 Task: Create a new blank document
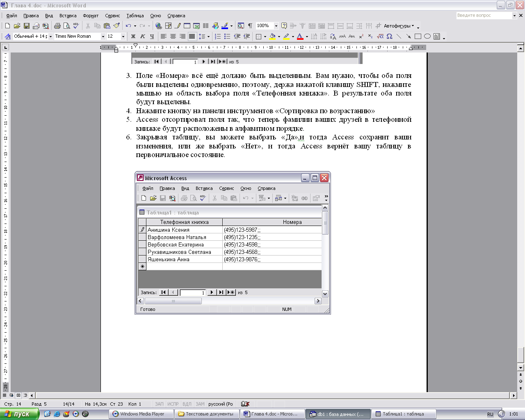coord(7,26)
